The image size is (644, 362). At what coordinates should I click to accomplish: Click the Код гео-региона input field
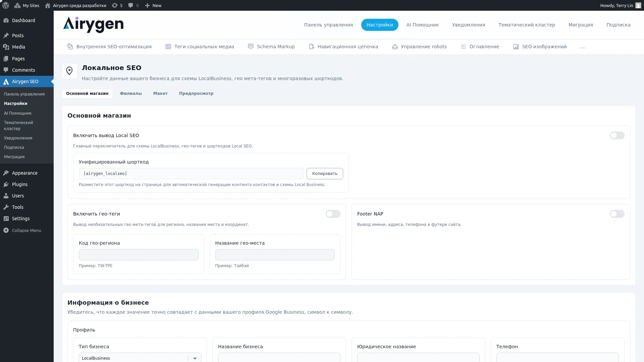click(139, 255)
